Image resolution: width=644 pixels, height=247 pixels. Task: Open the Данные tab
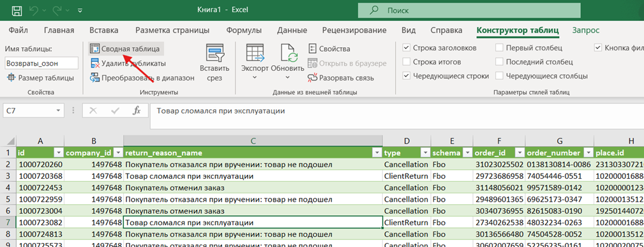click(292, 31)
